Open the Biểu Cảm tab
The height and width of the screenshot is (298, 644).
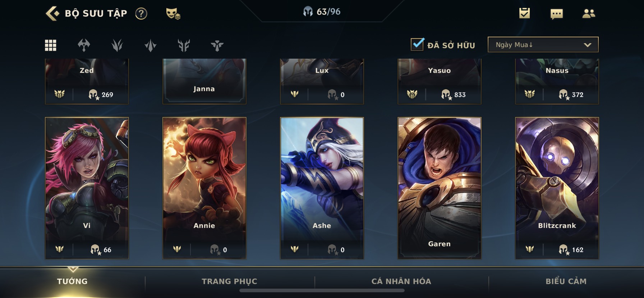(x=566, y=281)
